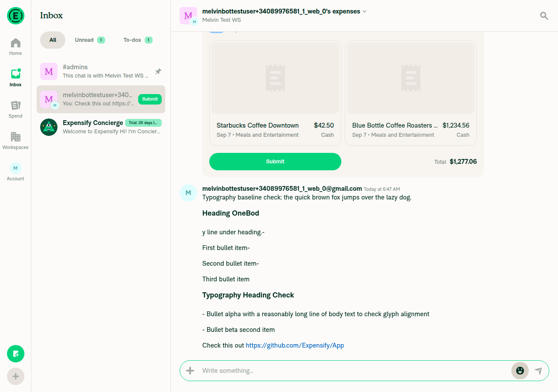The height and width of the screenshot is (392, 558).
Task: Select the All inbox tab
Action: (x=53, y=40)
